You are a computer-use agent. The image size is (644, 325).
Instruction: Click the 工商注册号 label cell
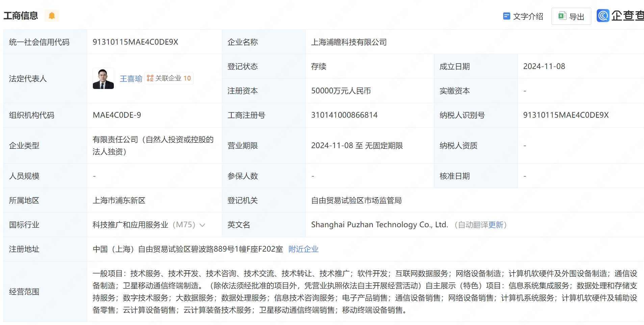pyautogui.click(x=264, y=115)
